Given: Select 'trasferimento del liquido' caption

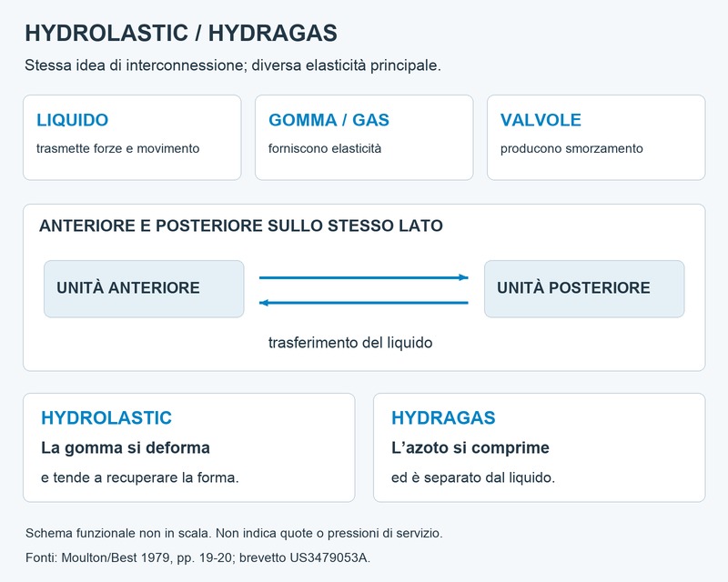Looking at the screenshot, I should (350, 343).
